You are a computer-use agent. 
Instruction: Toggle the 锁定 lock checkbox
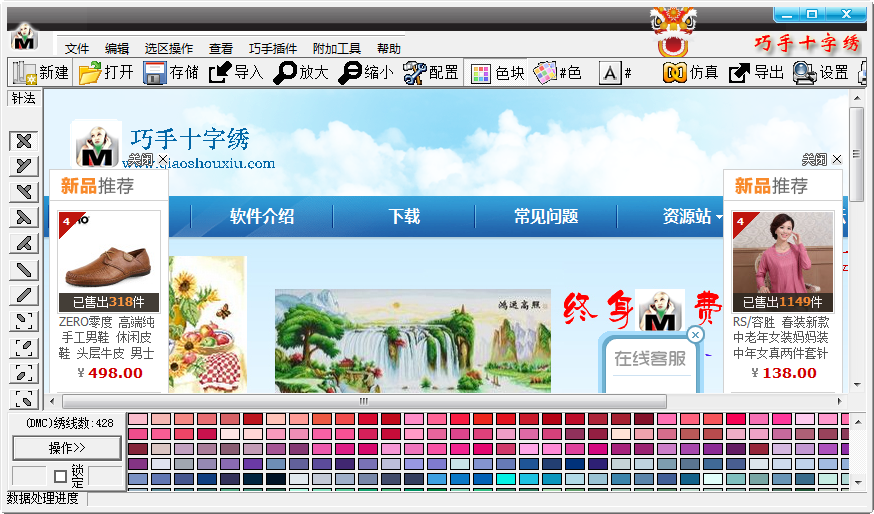coord(60,476)
